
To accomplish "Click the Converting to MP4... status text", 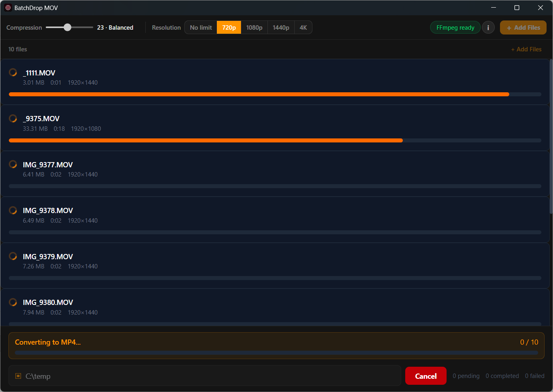I will click(48, 342).
